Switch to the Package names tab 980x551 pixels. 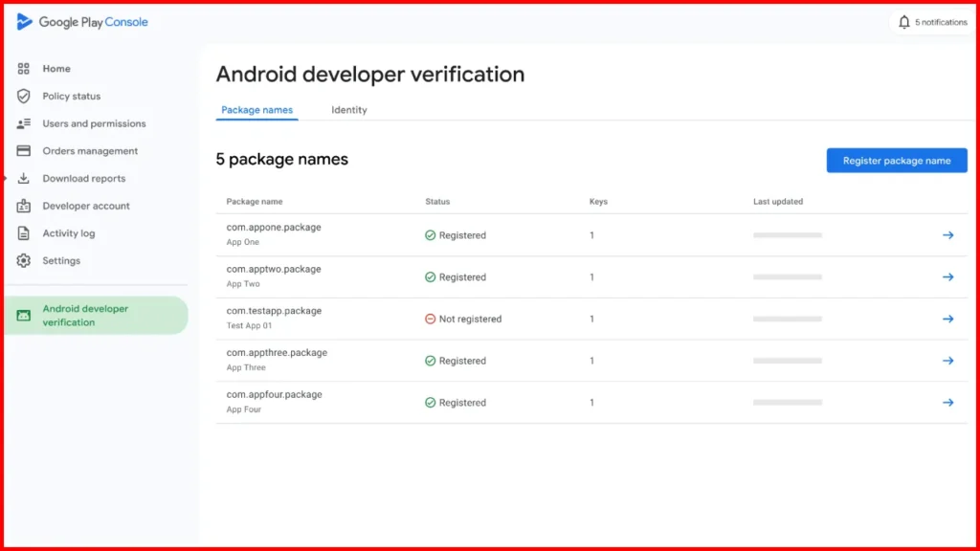(256, 110)
